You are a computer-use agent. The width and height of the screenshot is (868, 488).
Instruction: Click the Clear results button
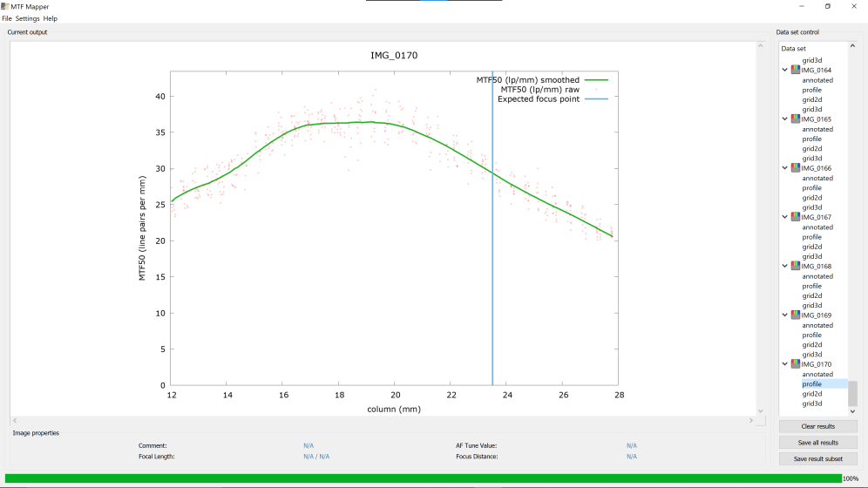[818, 427]
